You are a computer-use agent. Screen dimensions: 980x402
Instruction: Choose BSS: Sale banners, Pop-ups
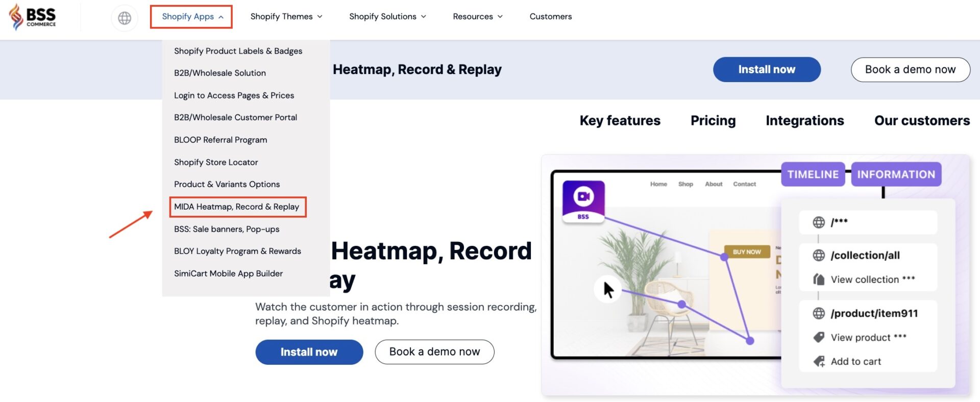click(227, 229)
